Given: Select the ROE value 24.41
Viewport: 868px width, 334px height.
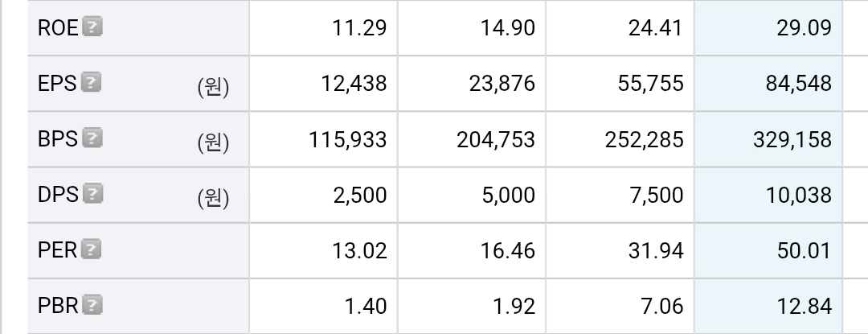Looking at the screenshot, I should (656, 27).
